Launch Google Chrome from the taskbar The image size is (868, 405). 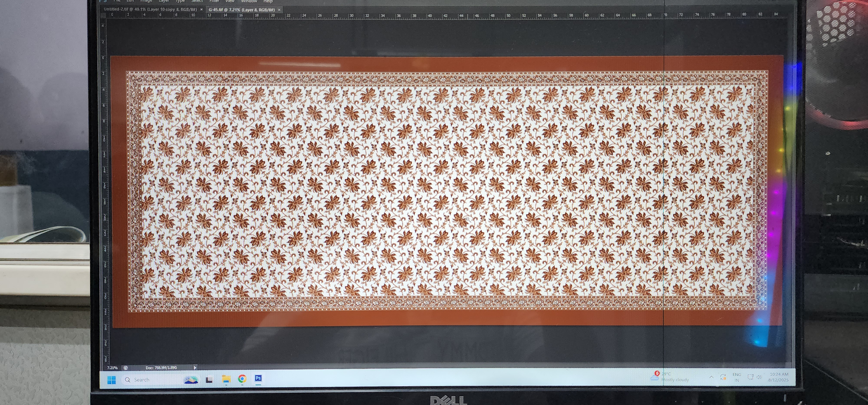click(x=242, y=379)
